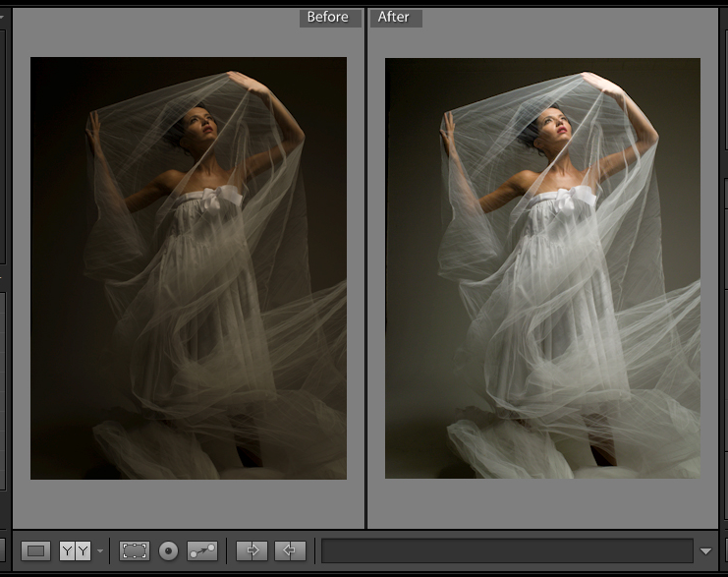This screenshot has width=728, height=577.
Task: Click gray canvas below the Before photo
Action: point(189,503)
